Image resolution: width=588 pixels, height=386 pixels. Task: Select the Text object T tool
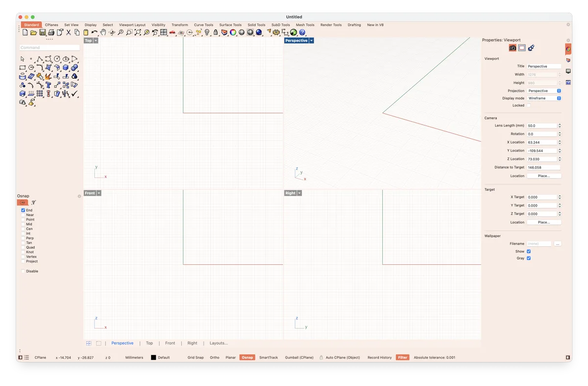click(x=48, y=85)
